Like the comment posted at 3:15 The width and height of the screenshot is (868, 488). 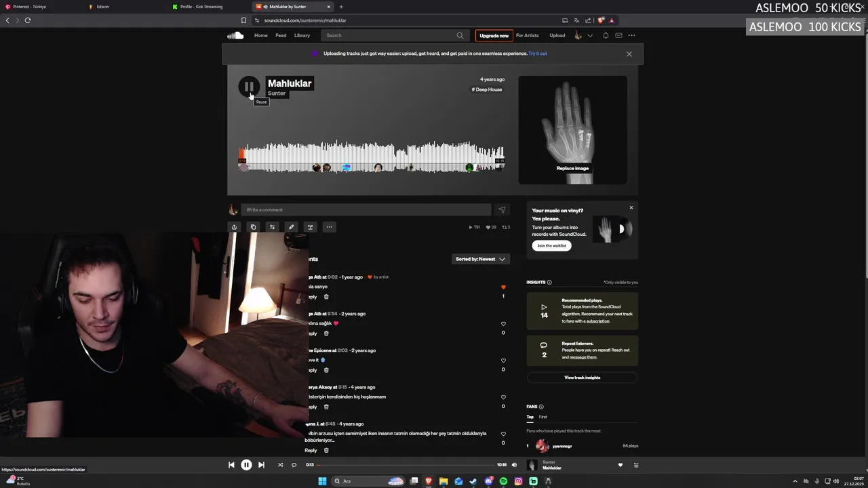click(x=503, y=397)
